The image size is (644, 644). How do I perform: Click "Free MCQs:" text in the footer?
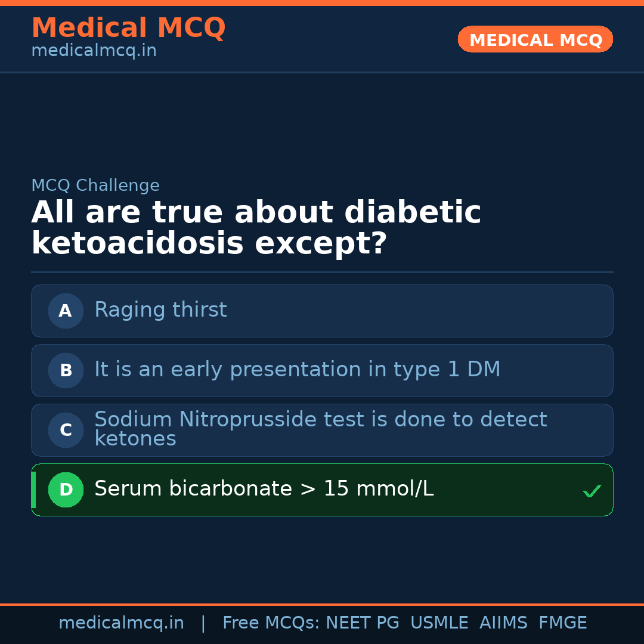271,623
